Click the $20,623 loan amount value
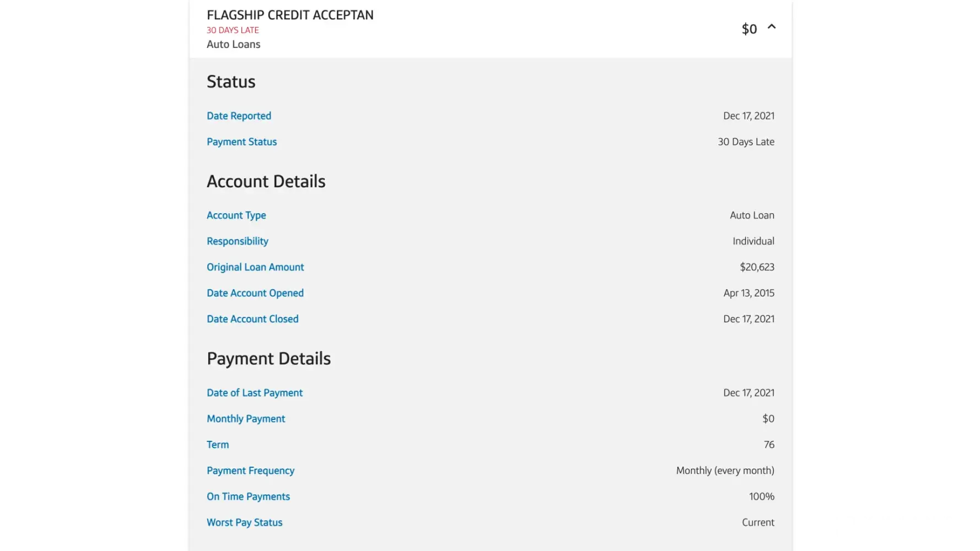 pos(757,267)
